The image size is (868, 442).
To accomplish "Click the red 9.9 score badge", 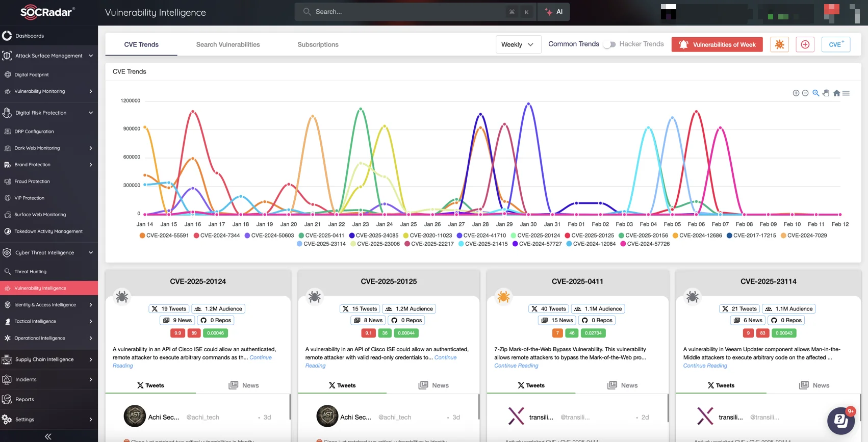I will (177, 333).
